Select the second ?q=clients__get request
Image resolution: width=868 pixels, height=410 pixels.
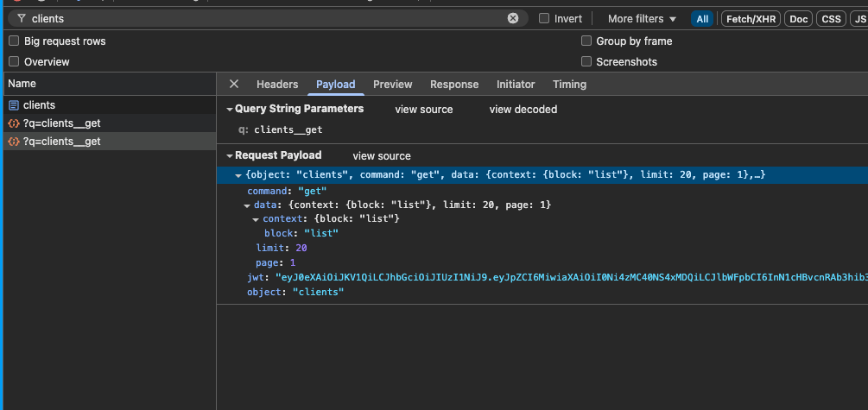(x=61, y=142)
